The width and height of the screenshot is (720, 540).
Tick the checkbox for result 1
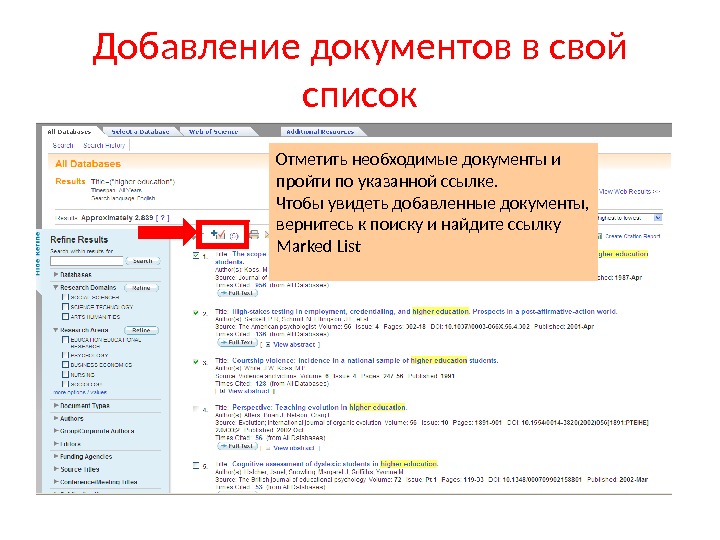tap(196, 256)
